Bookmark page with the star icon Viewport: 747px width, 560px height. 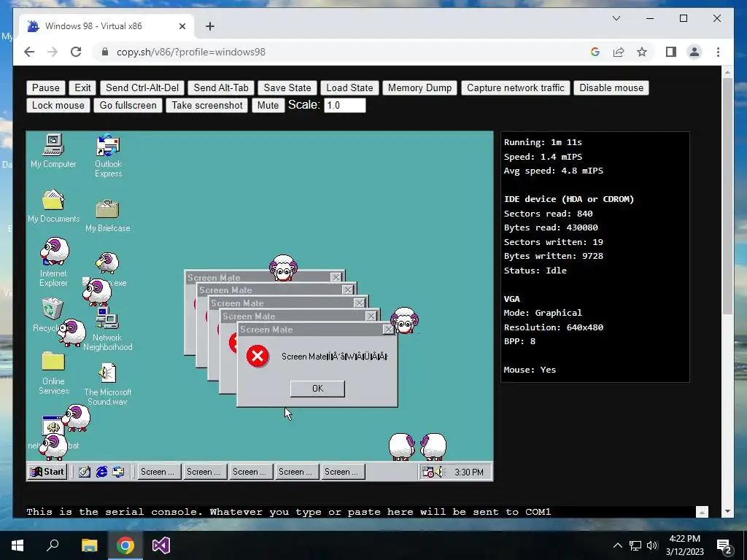click(642, 52)
